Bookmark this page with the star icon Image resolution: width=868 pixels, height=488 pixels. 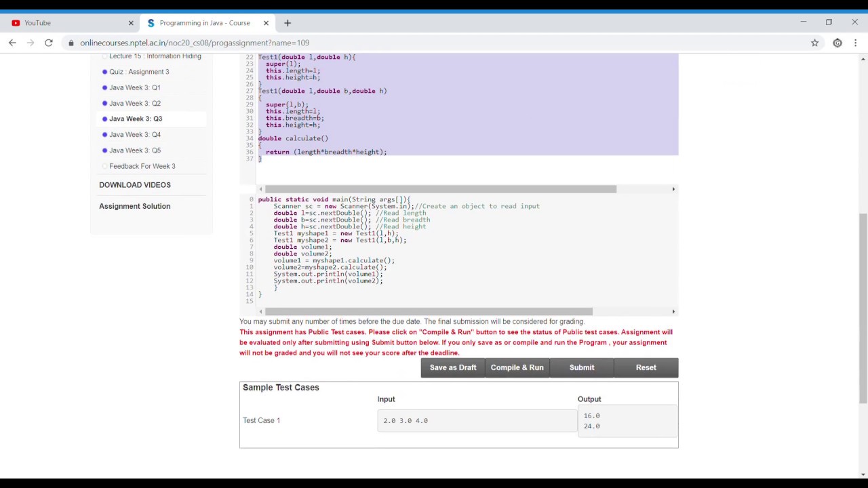815,43
